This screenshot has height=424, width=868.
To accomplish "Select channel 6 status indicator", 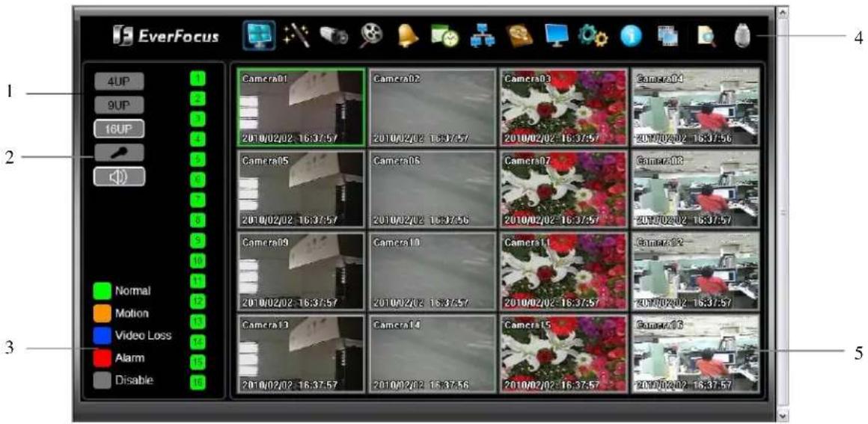I will (199, 179).
